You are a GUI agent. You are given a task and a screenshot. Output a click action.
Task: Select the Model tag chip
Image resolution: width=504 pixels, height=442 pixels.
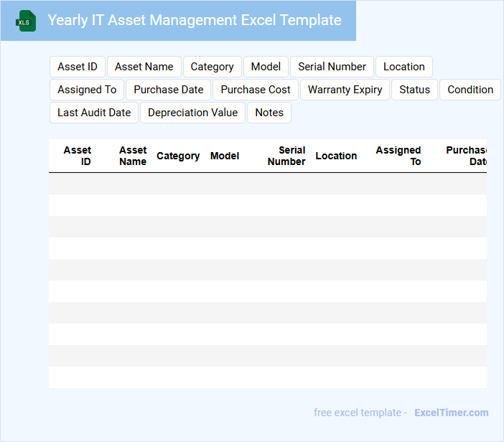tap(266, 67)
